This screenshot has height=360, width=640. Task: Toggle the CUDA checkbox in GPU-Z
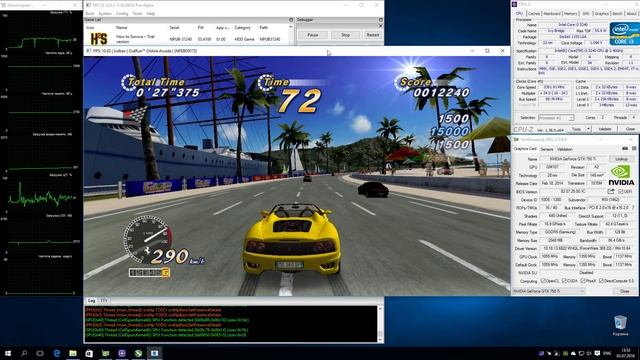pyautogui.click(x=564, y=281)
